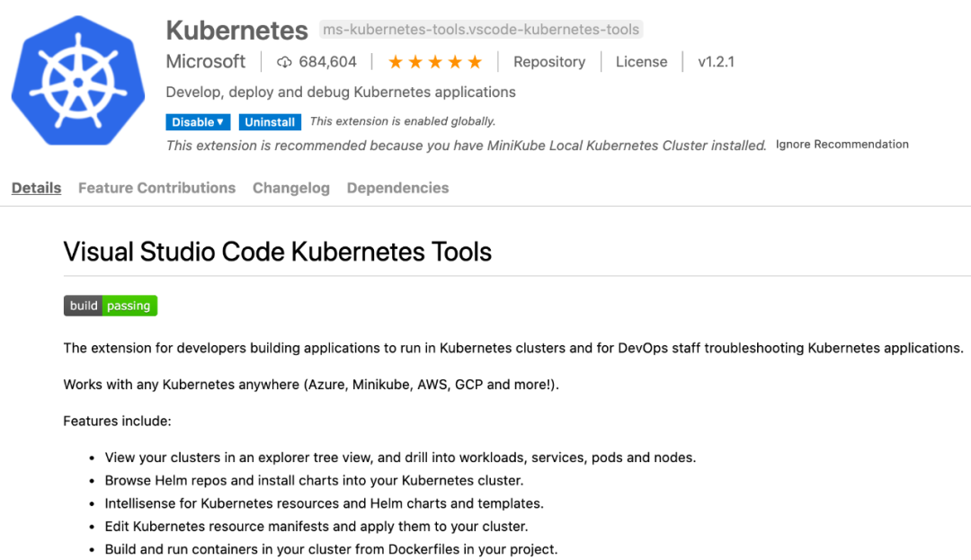Viewport: 971px width, 560px height.
Task: Click the five-star rating
Action: click(x=435, y=62)
